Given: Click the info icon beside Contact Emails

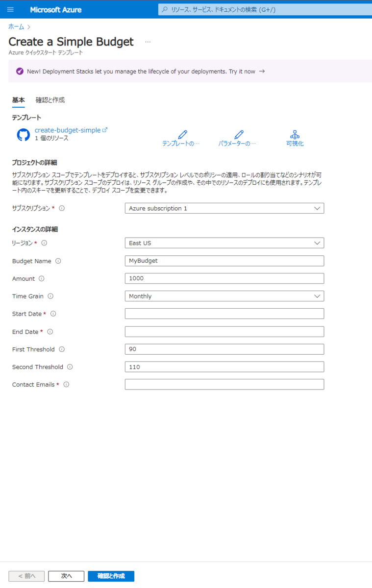Looking at the screenshot, I should pyautogui.click(x=66, y=385).
